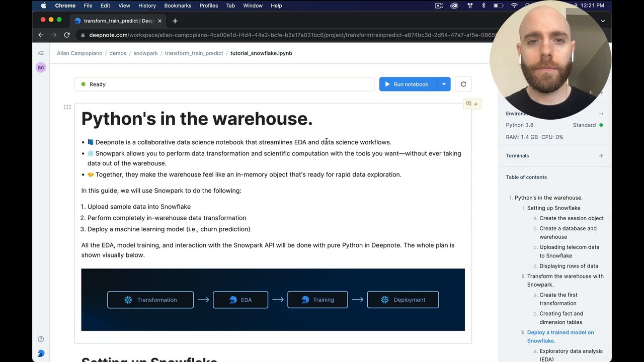Jump to 'Deploy a trained model on Snowflake.'

(x=560, y=336)
